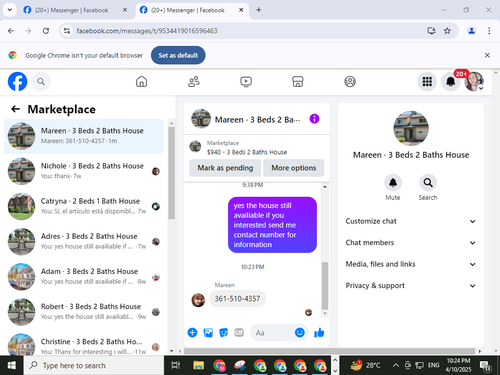Viewport: 500px width, 375px height.
Task: Go back using the Marketplace back arrow
Action: pyautogui.click(x=15, y=109)
